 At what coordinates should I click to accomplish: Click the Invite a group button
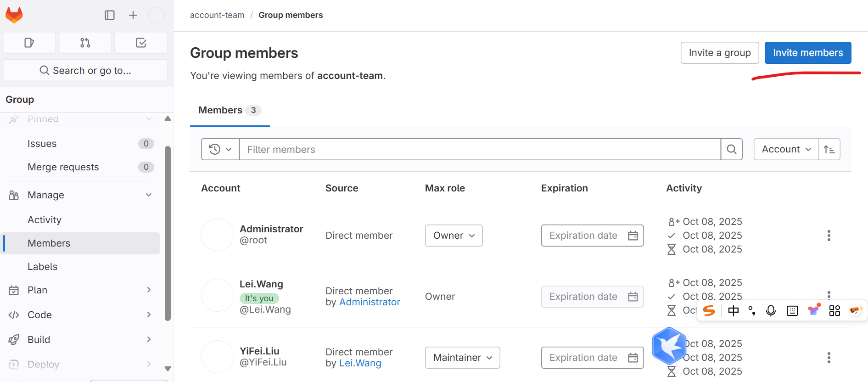pos(720,53)
